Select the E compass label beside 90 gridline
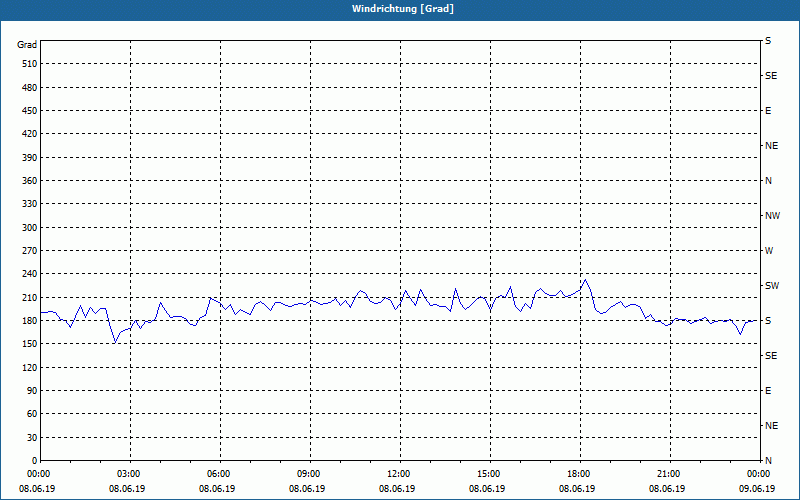The image size is (800, 500). point(768,391)
